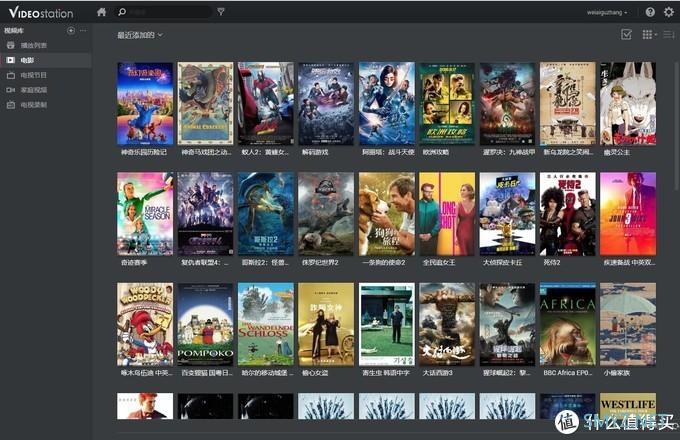680x440 pixels.
Task: Click the BBC Africa EP0 title
Action: pyautogui.click(x=567, y=372)
